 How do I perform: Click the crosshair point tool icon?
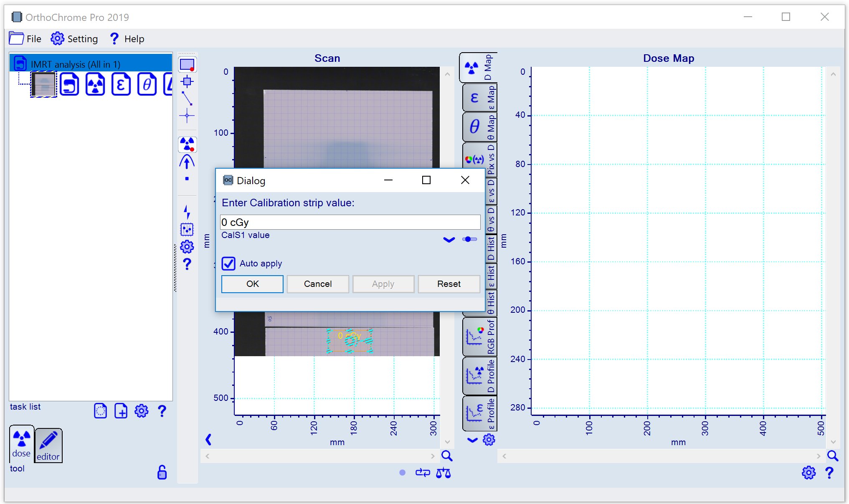[x=187, y=116]
